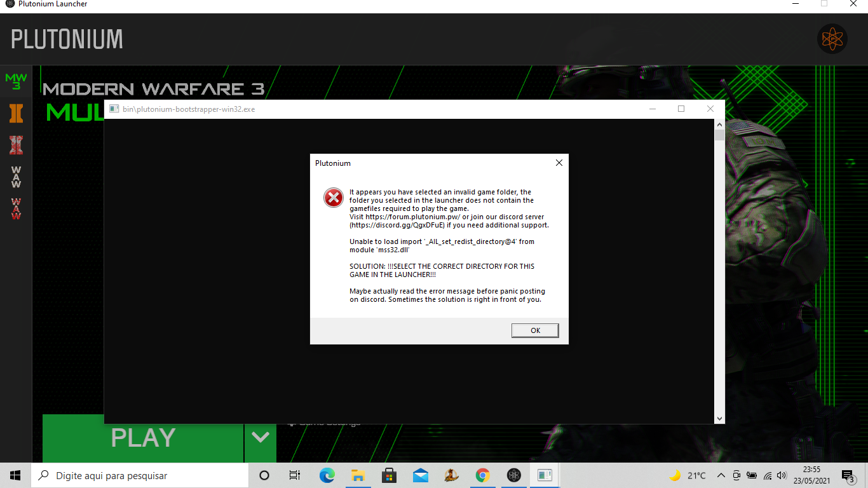Select red World at War zombies icon
Image resolution: width=868 pixels, height=488 pixels.
pyautogui.click(x=16, y=208)
